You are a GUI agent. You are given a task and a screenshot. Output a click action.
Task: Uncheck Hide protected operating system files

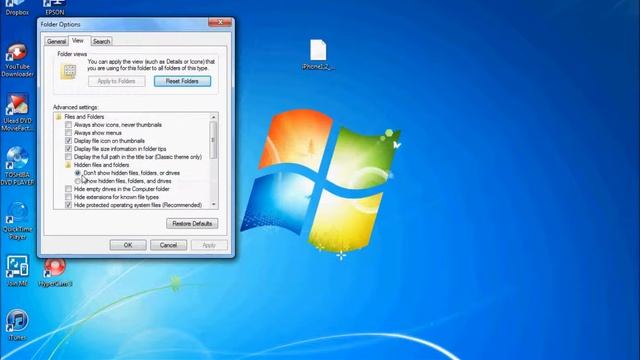[69, 205]
